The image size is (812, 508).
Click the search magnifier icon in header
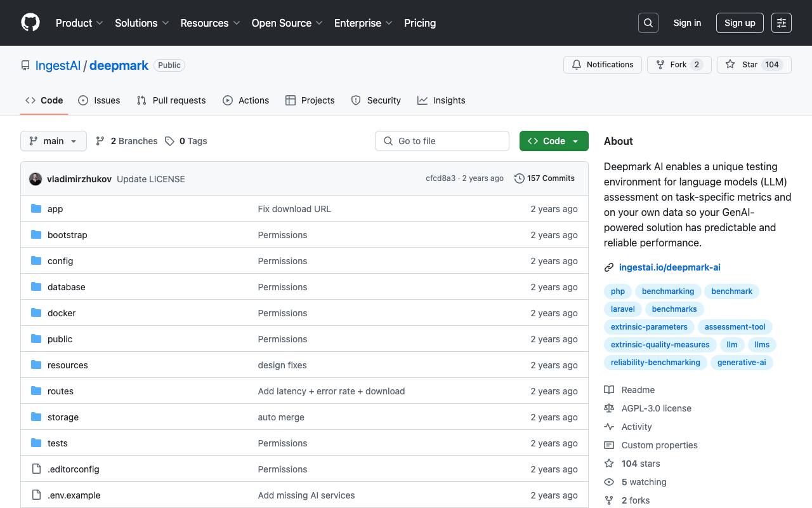[648, 23]
